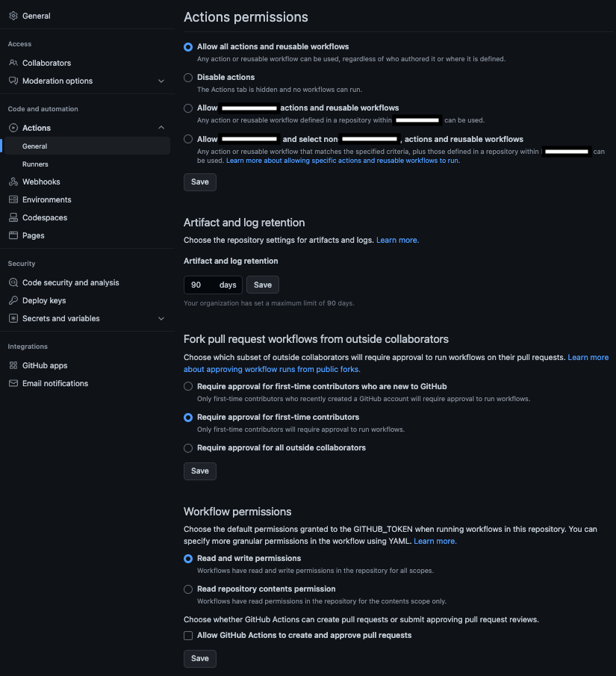
Task: Select Require approval for all outside collaborators
Action: point(187,447)
